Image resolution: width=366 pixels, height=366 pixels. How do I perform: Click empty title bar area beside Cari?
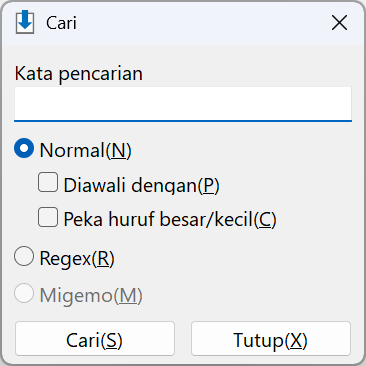[x=200, y=23]
